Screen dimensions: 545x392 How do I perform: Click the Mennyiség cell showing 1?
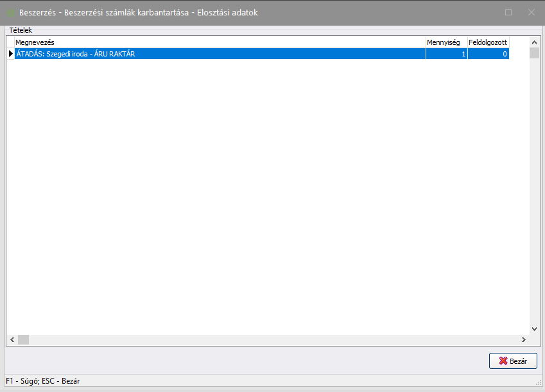click(x=446, y=55)
